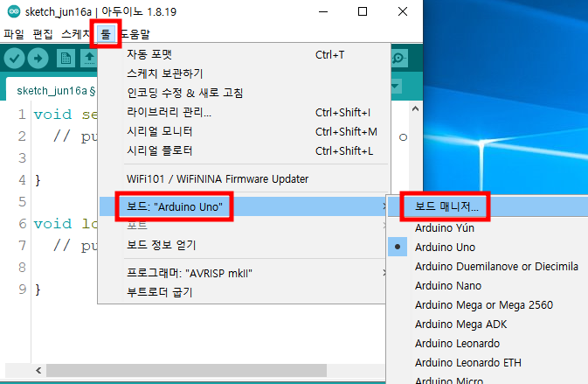This screenshot has height=384, width=588.
Task: Select the Arduino Leonardo ETH board
Action: [488, 363]
